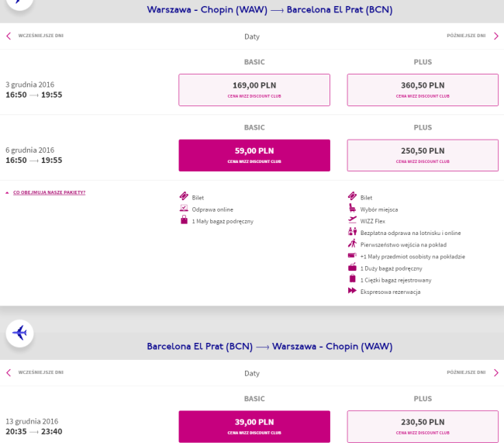Click the heavy checked baggage icon

[x=352, y=278]
